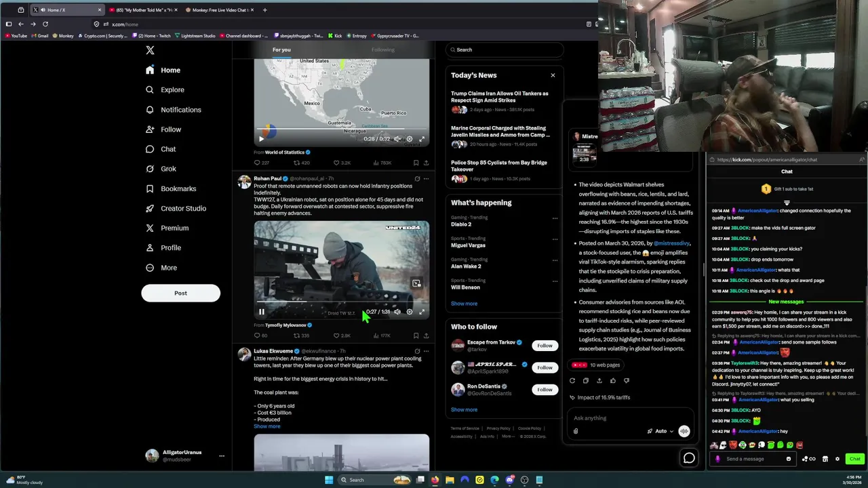Screen dimensions: 868x488
Task: Play the World of Statistics video
Action: click(261, 139)
